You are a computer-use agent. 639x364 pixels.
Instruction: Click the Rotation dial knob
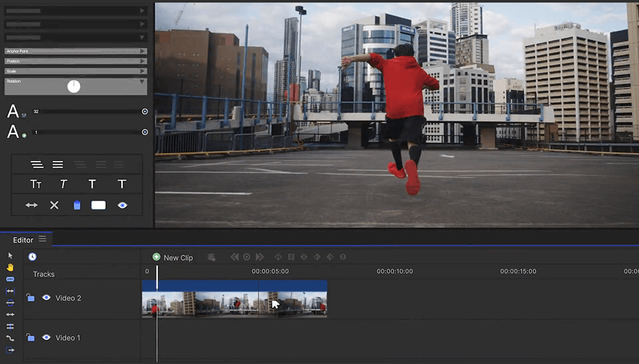coord(73,86)
